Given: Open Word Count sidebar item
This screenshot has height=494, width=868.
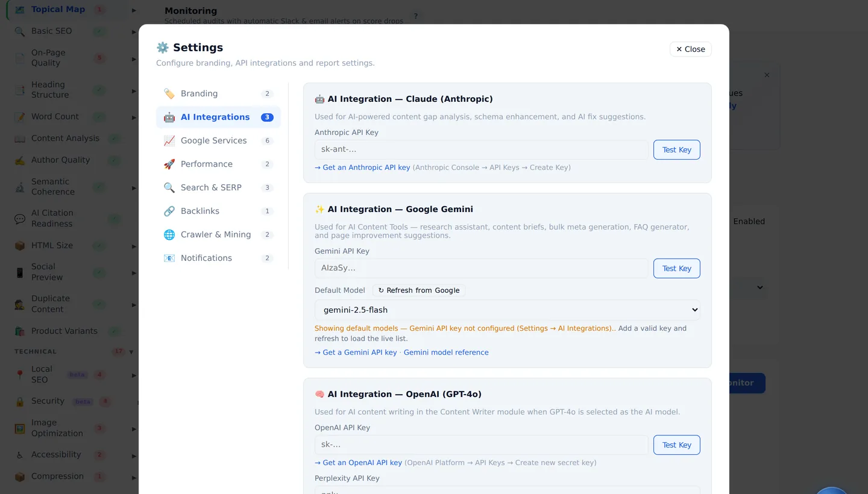Looking at the screenshot, I should tap(55, 117).
